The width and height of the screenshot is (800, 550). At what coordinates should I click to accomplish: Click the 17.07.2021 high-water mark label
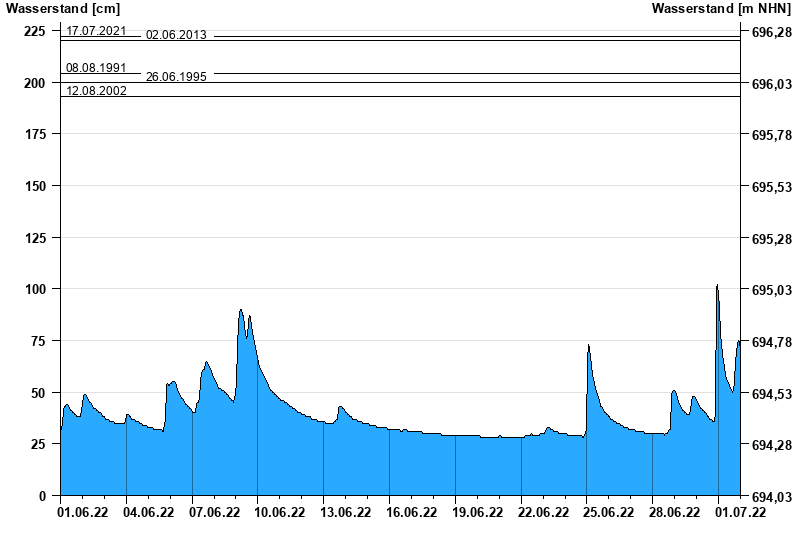[96, 30]
